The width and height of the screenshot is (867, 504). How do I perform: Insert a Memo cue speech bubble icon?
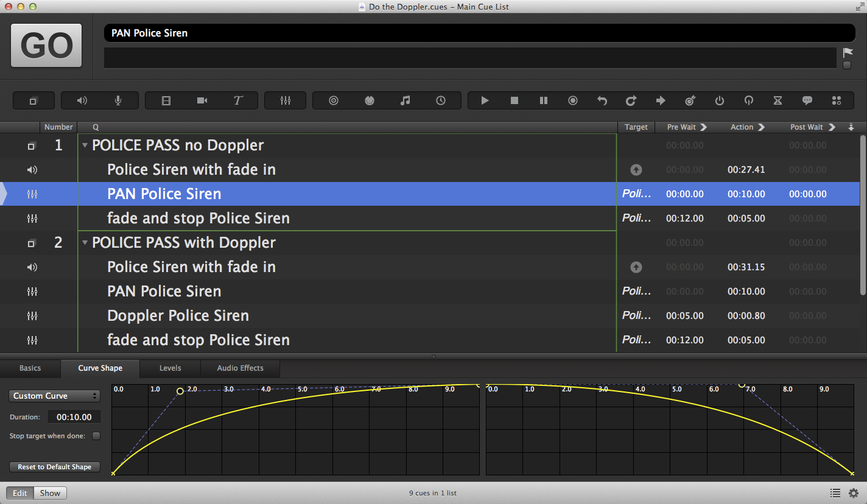807,100
